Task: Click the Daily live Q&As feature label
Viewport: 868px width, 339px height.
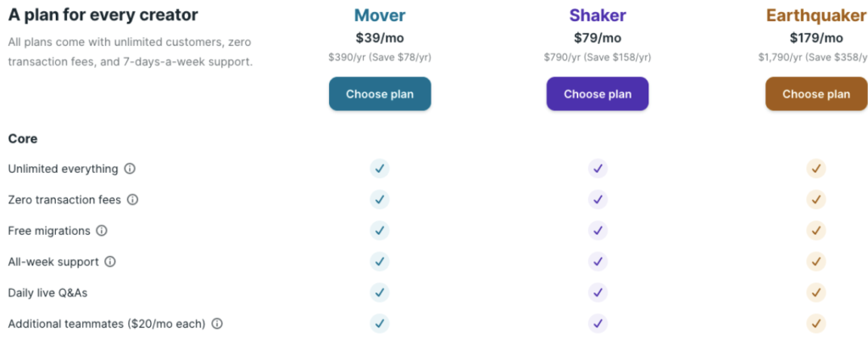Action: point(47,292)
